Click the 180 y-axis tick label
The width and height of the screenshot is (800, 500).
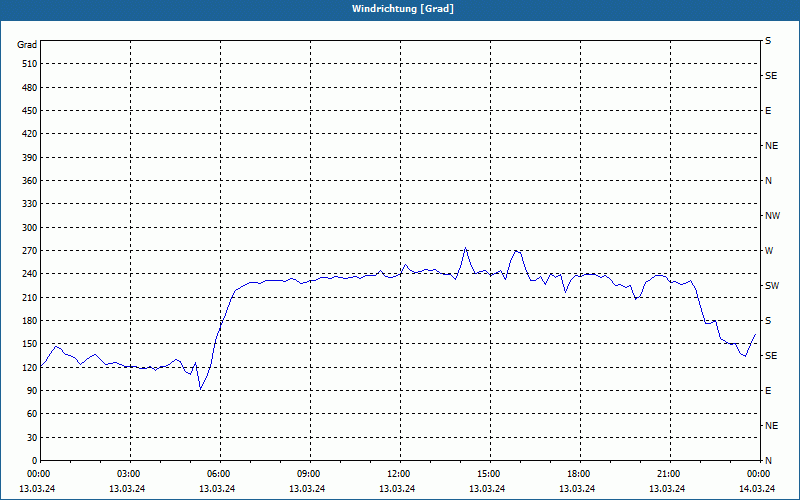30,321
